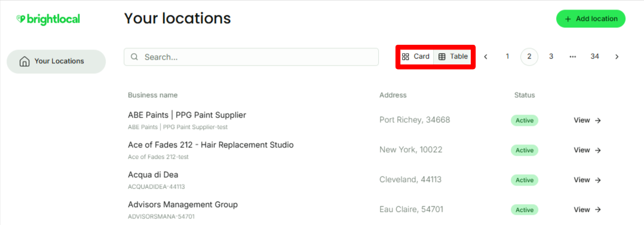This screenshot has width=644, height=225.
Task: Click ACQUADIDEA-44113 reference text
Action: point(156,187)
